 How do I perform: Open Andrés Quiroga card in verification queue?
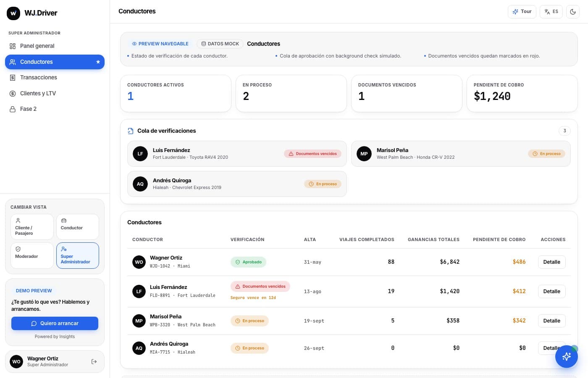pyautogui.click(x=237, y=184)
